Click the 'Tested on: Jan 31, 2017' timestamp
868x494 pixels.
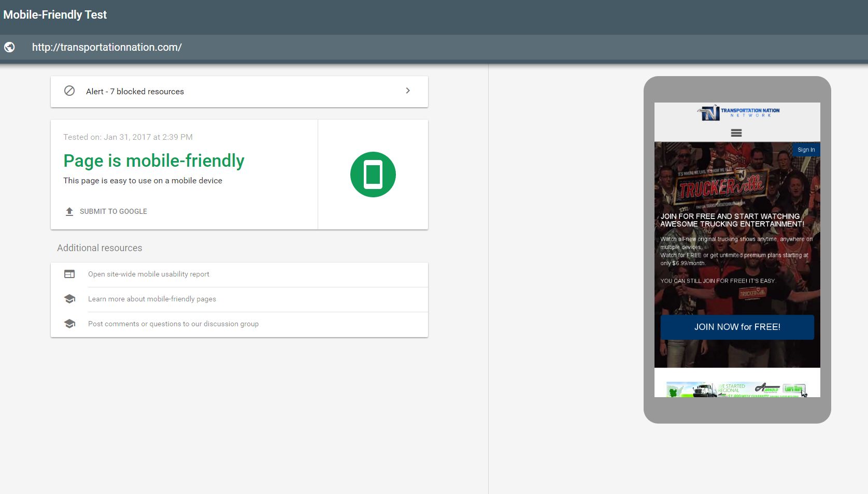pyautogui.click(x=128, y=137)
